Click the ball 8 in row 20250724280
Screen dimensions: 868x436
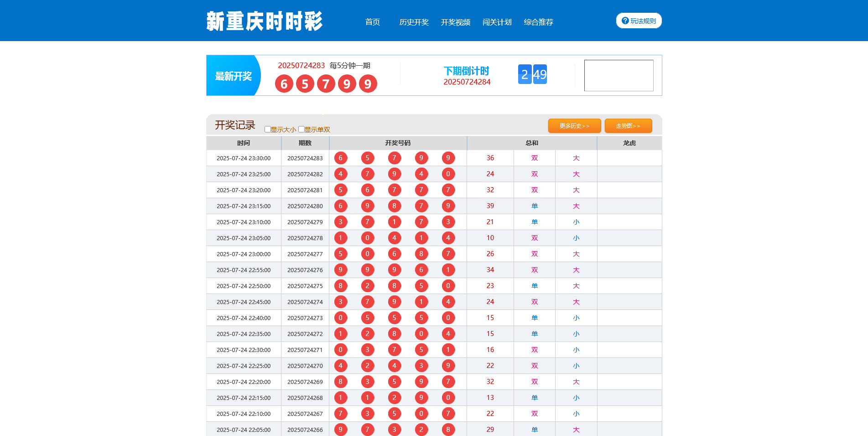pos(395,206)
